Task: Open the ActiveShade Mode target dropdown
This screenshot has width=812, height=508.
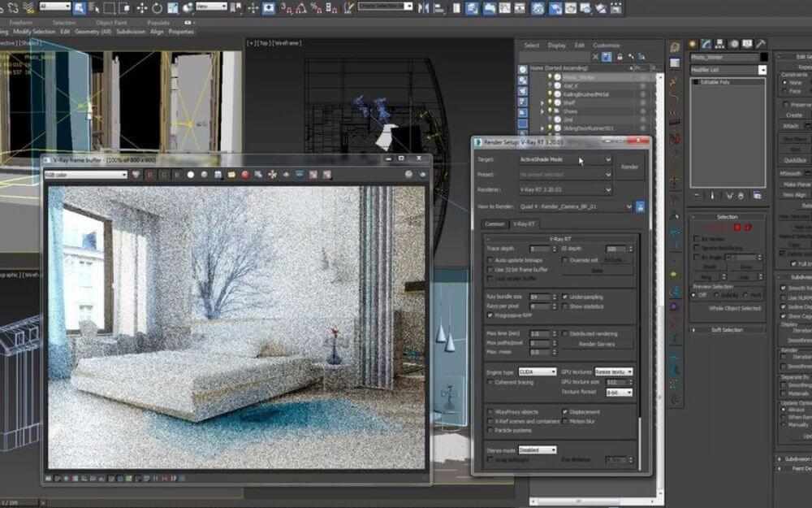Action: click(608, 161)
